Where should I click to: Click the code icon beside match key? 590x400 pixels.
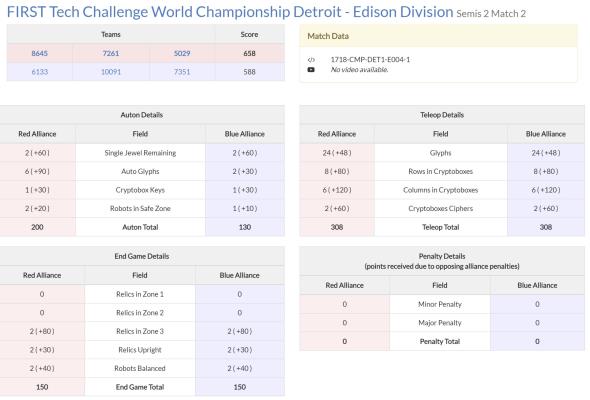[311, 60]
